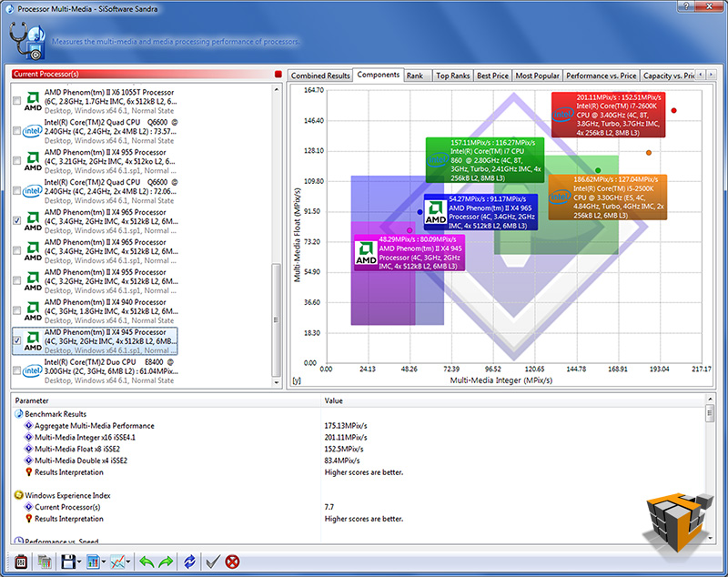The image size is (728, 577).
Task: Click the processor list scroll-down arrow
Action: click(277, 383)
